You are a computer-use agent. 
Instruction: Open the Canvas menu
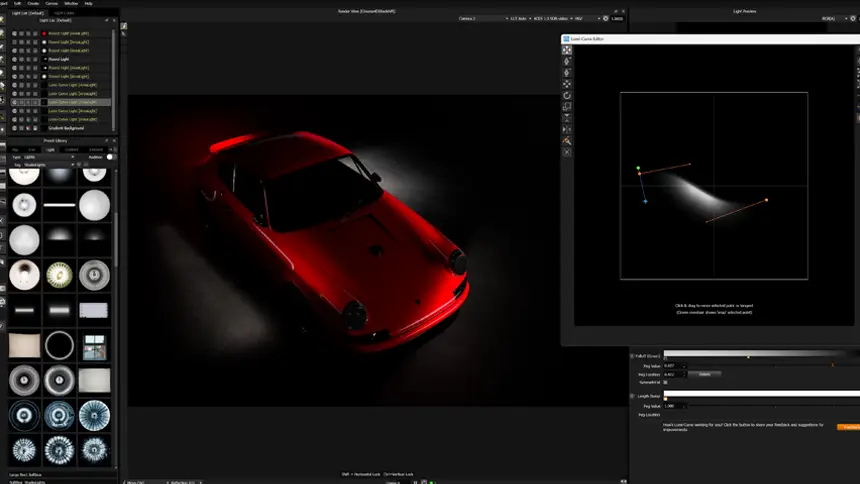pos(52,3)
